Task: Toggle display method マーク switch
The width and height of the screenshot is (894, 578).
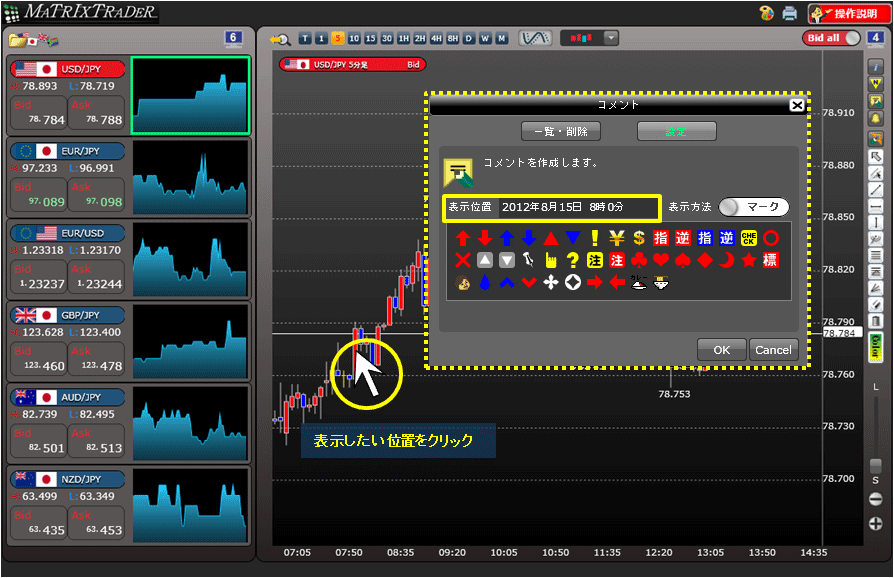Action: pyautogui.click(x=754, y=207)
